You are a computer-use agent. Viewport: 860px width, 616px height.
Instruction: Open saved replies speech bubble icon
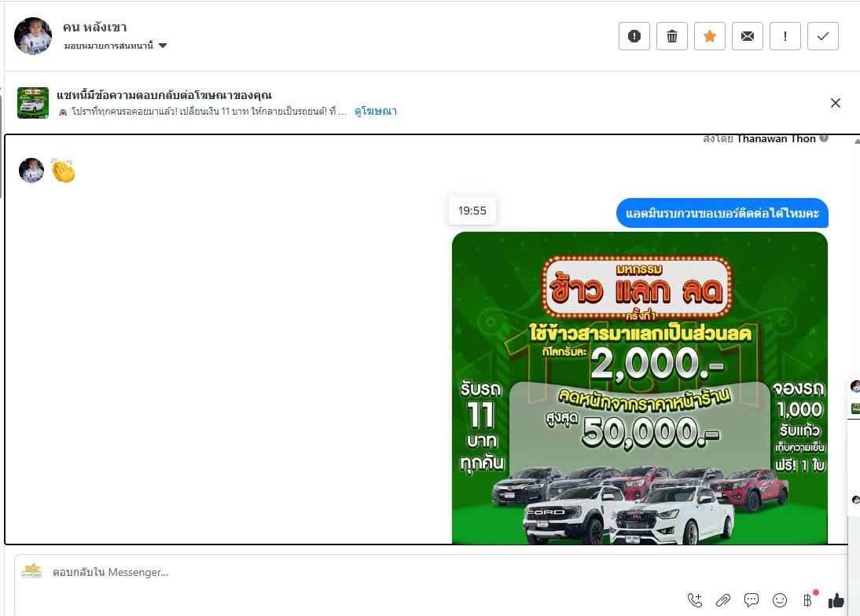tap(752, 600)
